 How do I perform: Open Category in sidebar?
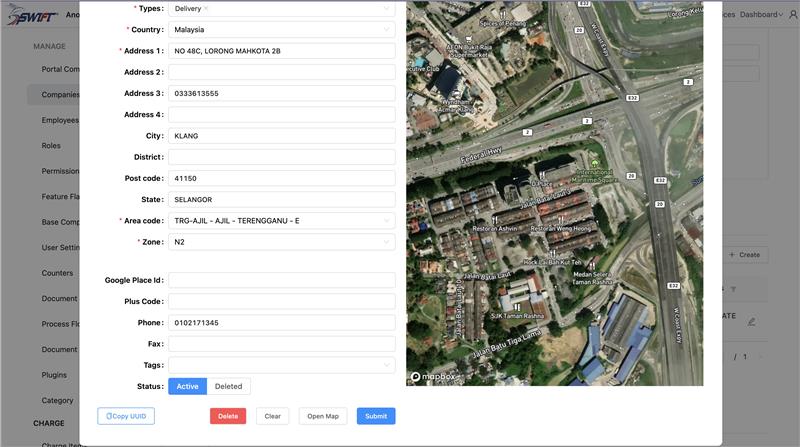57,401
